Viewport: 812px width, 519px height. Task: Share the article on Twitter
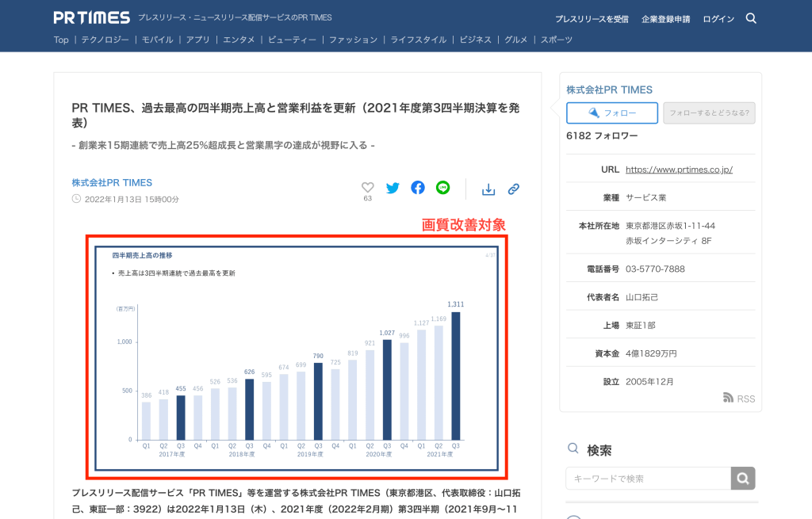pos(393,188)
